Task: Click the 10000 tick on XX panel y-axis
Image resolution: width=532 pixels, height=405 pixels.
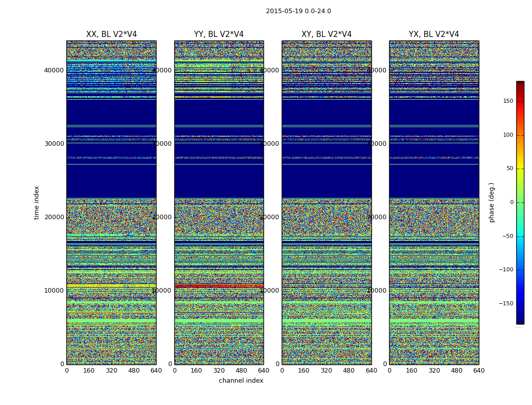Action: point(54,291)
